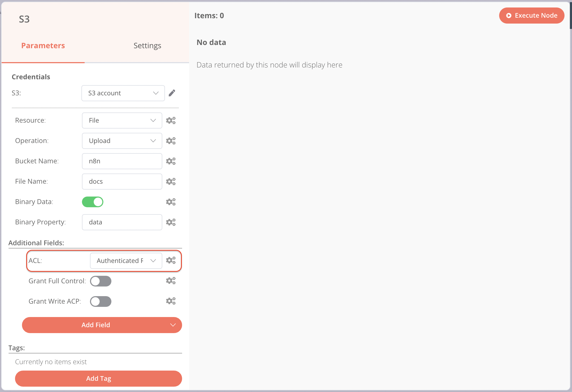Image resolution: width=572 pixels, height=392 pixels.
Task: Click the gear icon beside Operation
Action: (171, 141)
